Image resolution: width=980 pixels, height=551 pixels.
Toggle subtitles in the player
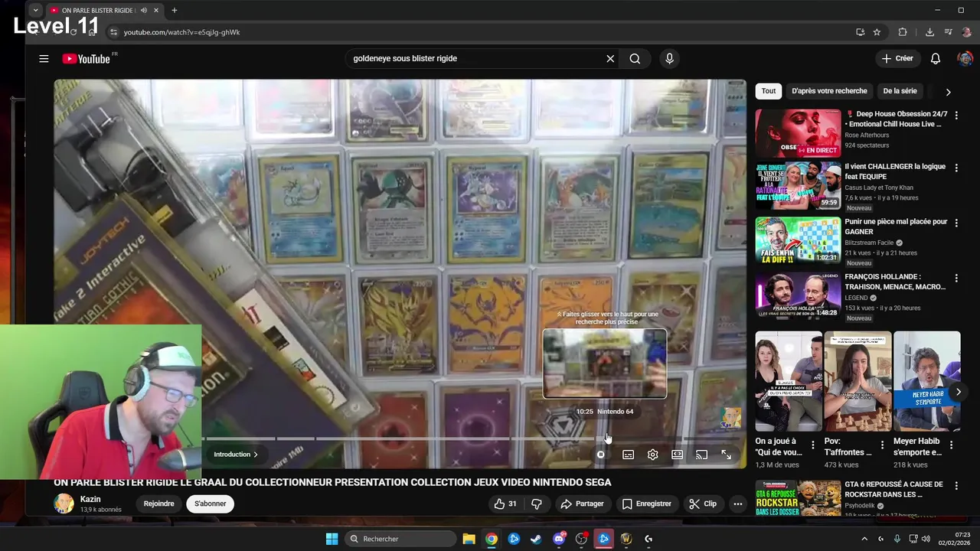[628, 455]
